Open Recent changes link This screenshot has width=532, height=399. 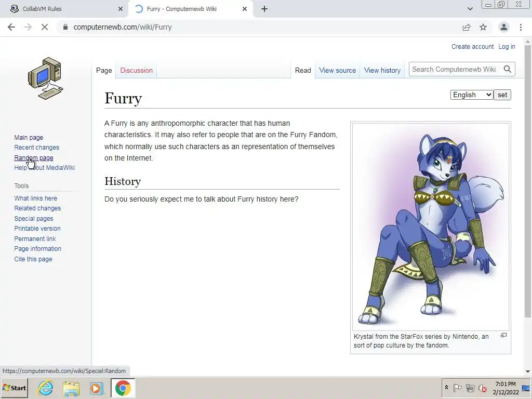click(37, 148)
